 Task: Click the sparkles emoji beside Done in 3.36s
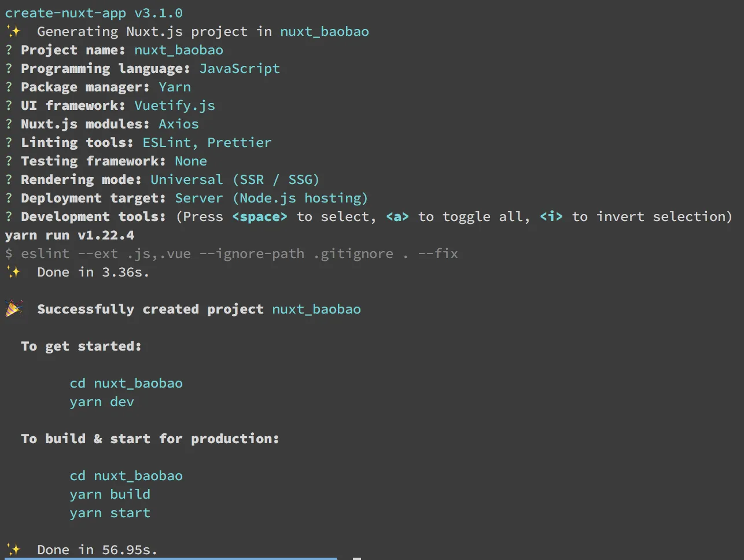(13, 272)
